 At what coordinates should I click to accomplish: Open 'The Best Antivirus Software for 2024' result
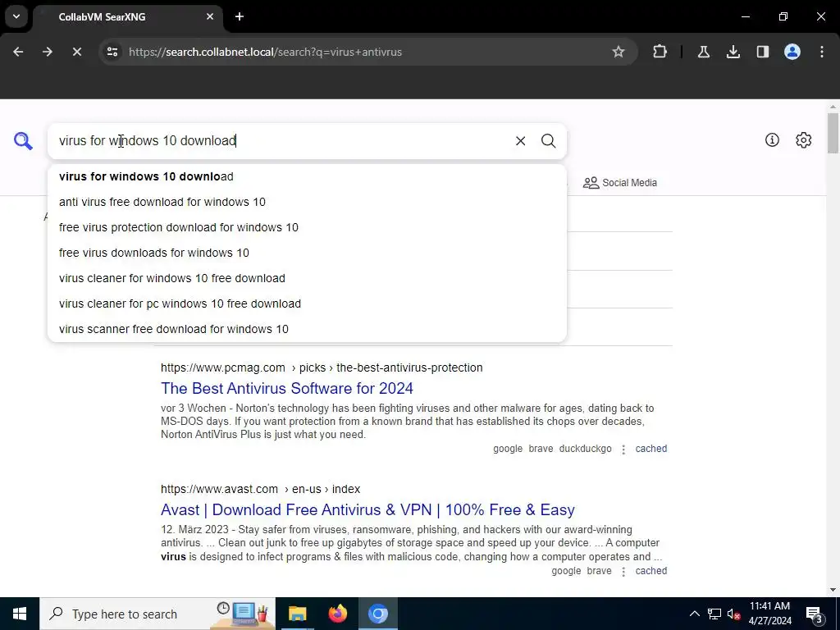tap(287, 388)
